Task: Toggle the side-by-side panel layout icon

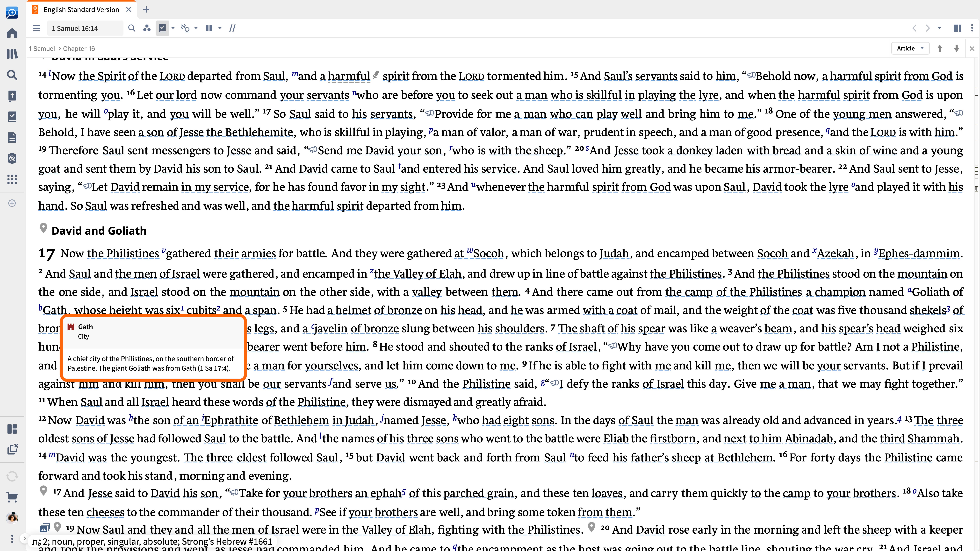Action: tap(957, 28)
